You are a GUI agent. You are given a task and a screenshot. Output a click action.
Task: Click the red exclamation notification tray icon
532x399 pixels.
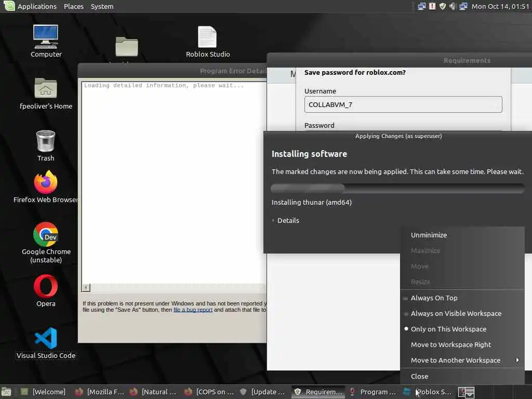[432, 6]
